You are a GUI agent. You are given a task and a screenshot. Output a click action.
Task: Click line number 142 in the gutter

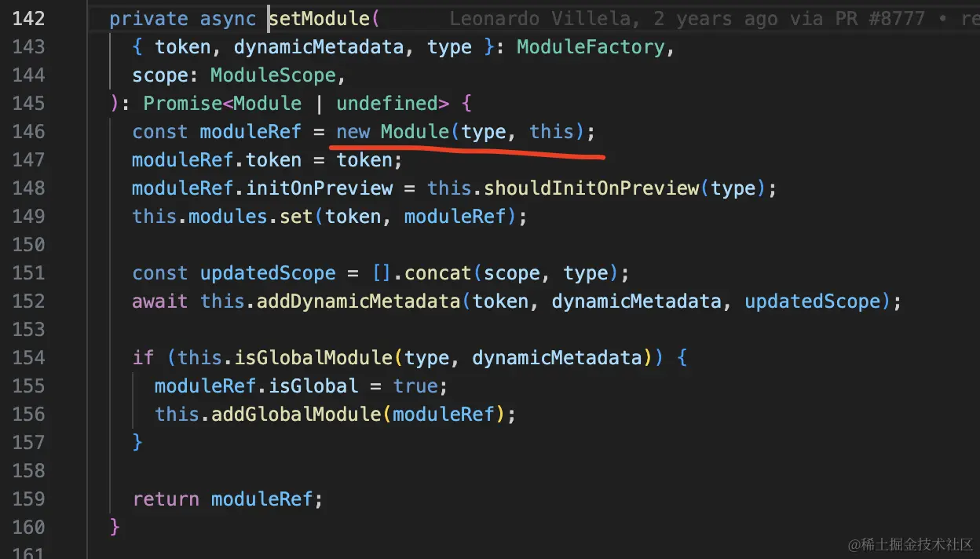[28, 19]
